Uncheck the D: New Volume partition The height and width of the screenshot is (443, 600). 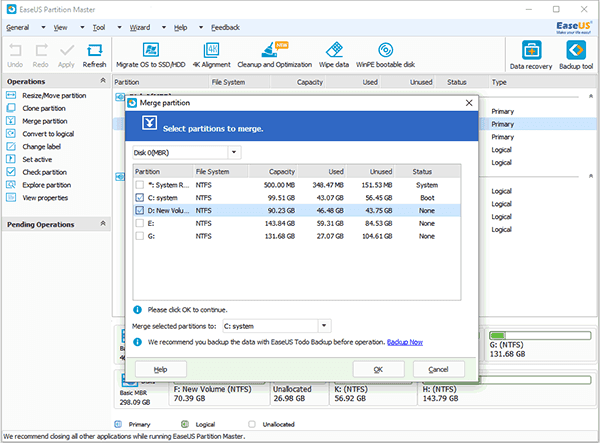tap(140, 210)
